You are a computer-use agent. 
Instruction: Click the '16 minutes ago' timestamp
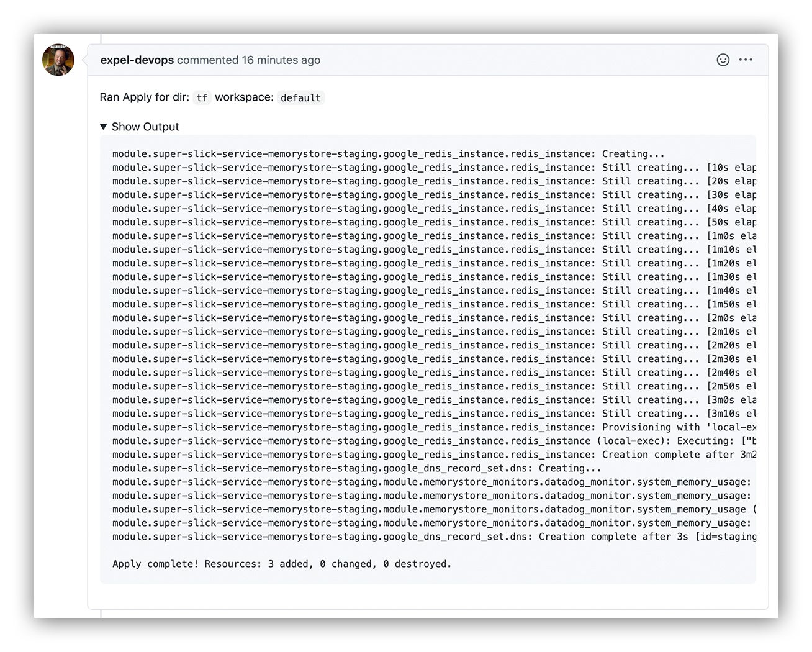pyautogui.click(x=281, y=60)
